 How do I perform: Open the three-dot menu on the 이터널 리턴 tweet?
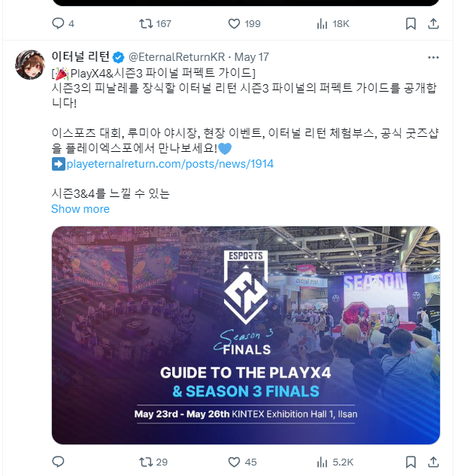click(433, 57)
